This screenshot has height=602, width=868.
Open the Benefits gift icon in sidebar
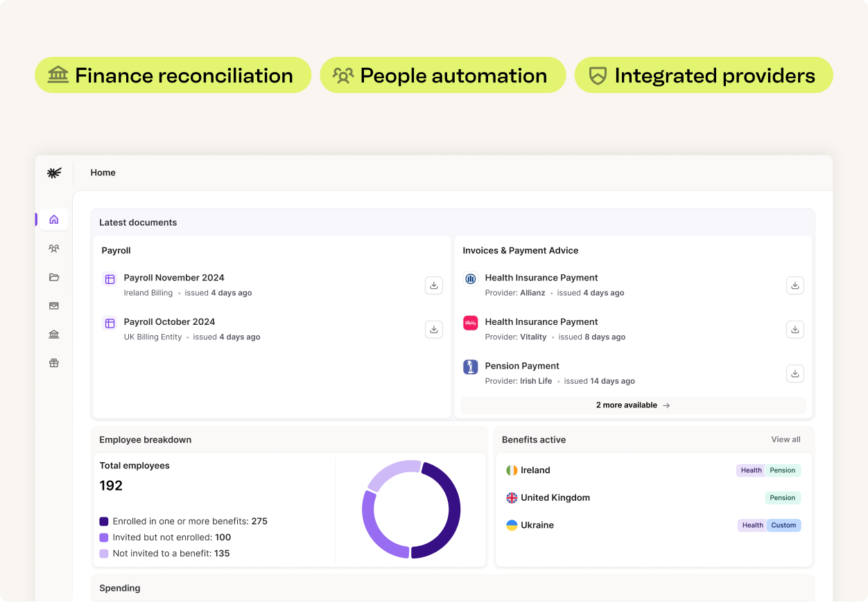click(54, 363)
